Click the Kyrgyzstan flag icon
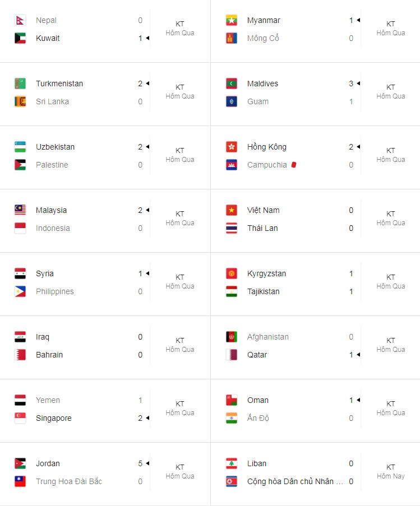The width and height of the screenshot is (420, 506). coord(232,273)
